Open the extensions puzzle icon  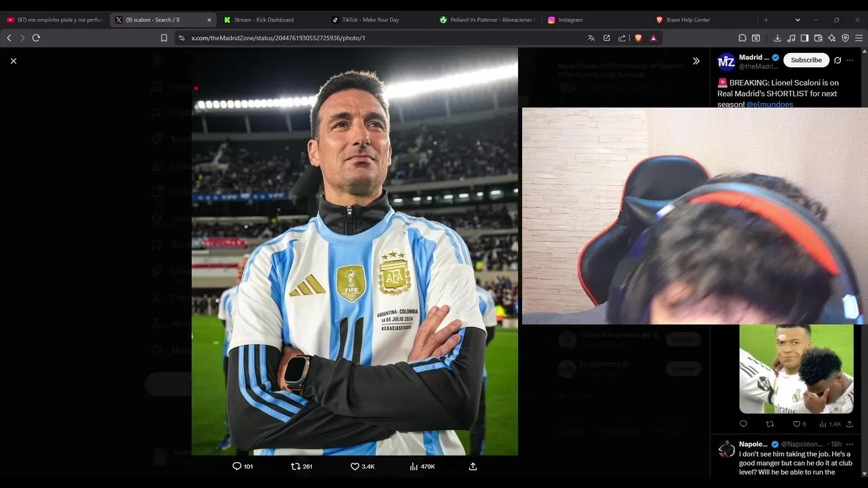[x=743, y=38]
